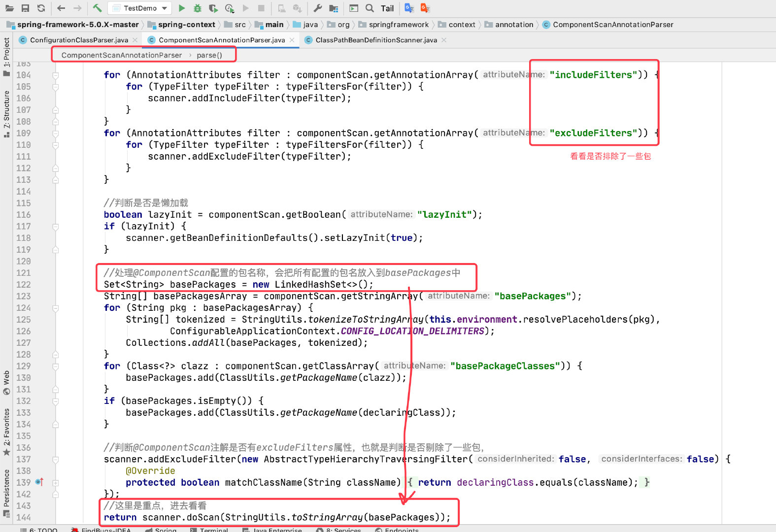Click the red Translate icon
776x532 pixels.
coord(425,8)
